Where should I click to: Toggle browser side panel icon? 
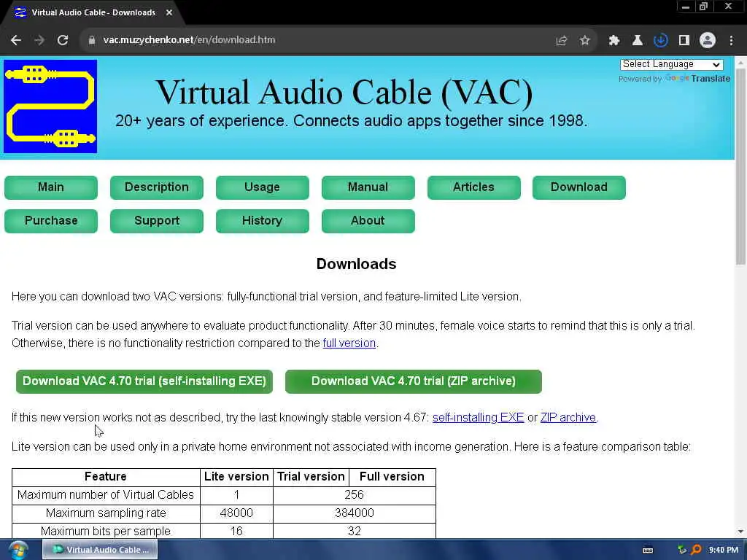[684, 41]
